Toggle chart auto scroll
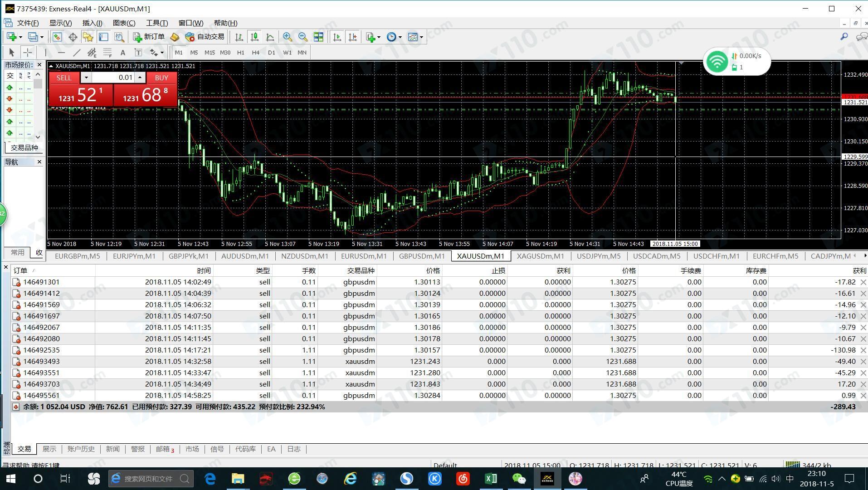 coord(337,37)
